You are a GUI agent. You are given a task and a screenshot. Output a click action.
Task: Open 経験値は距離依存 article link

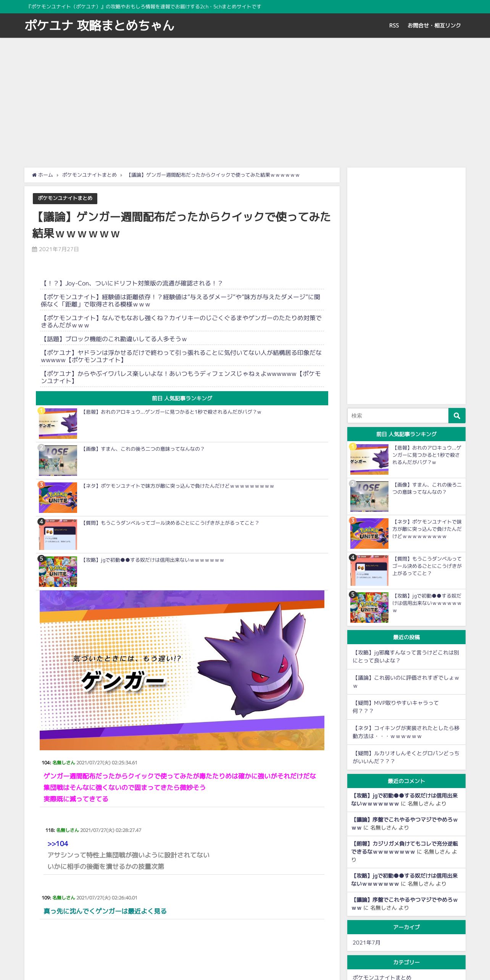181,300
